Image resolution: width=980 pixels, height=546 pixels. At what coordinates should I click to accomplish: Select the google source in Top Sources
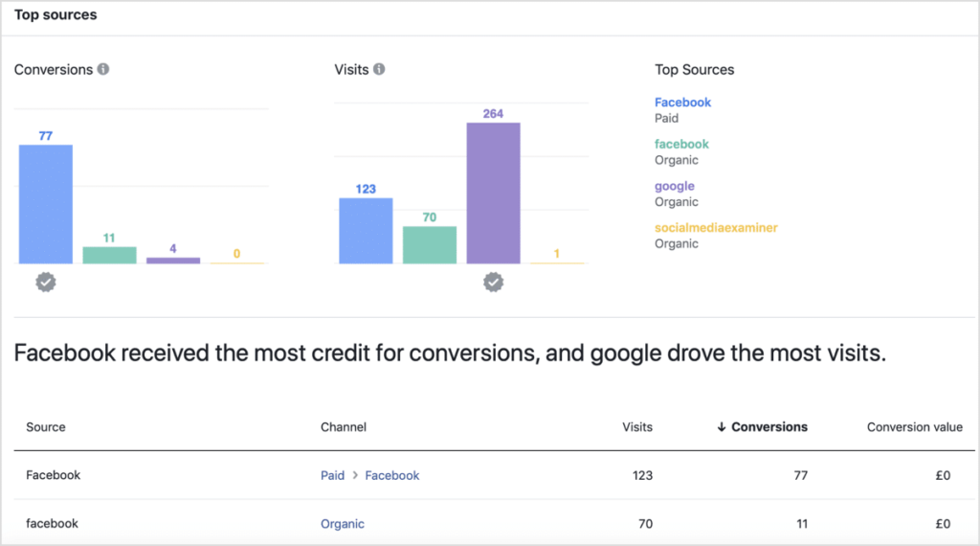pyautogui.click(x=675, y=187)
